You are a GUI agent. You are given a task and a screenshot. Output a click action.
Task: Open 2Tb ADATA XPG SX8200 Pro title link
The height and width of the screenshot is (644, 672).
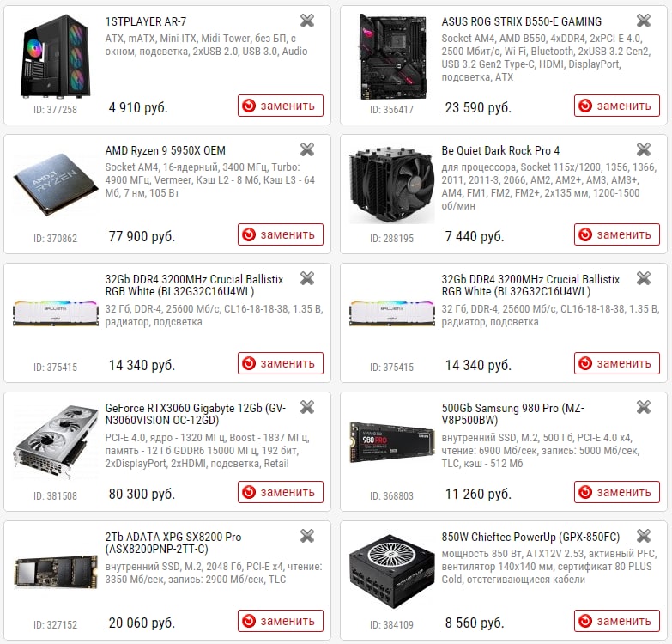tap(173, 543)
